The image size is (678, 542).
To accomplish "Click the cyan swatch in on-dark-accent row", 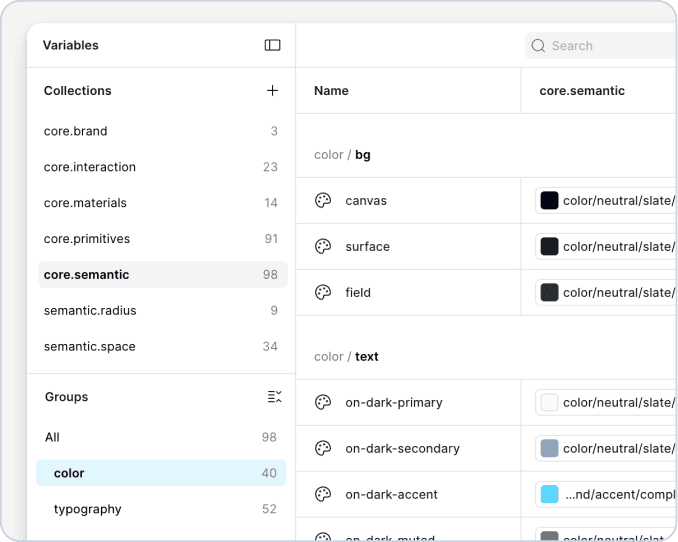I will (549, 494).
